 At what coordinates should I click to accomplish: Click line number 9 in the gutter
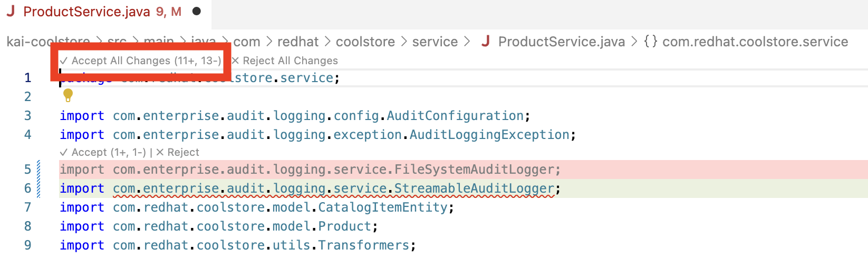tap(28, 245)
